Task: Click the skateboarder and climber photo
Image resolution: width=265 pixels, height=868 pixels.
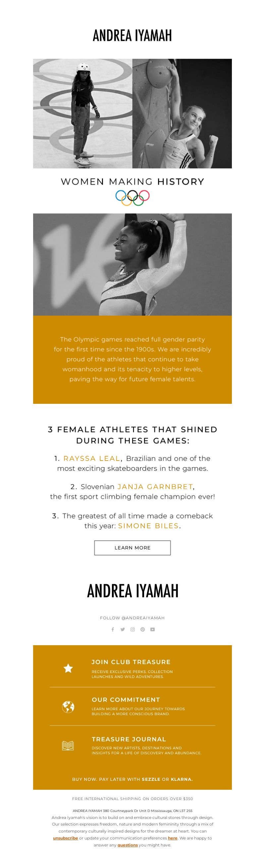Action: (x=132, y=113)
